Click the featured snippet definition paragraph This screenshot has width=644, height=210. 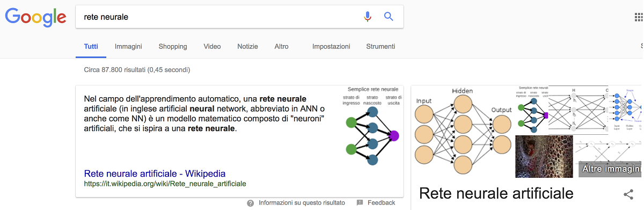pos(204,114)
